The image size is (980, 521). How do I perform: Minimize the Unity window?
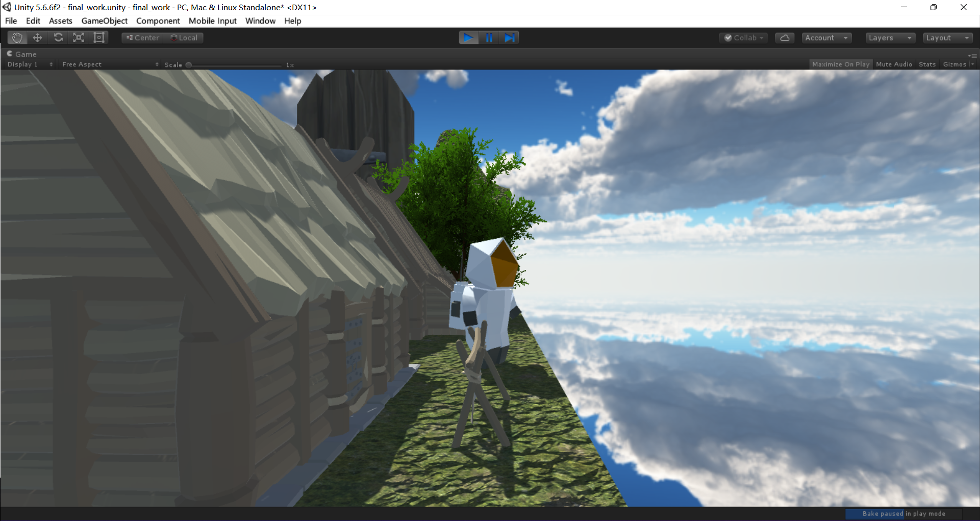[x=904, y=7]
